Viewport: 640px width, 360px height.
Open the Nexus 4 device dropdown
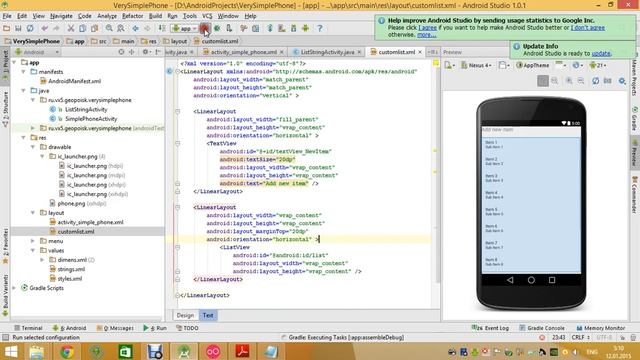476,65
